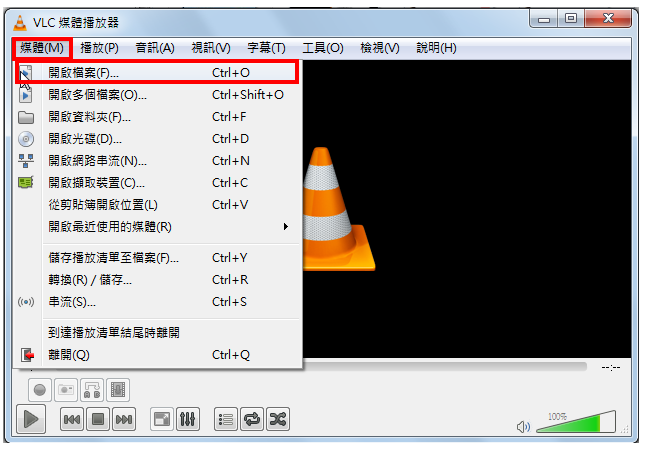The height and width of the screenshot is (449, 649).
Task: Toggle loop repeat mode button
Action: pos(252,419)
